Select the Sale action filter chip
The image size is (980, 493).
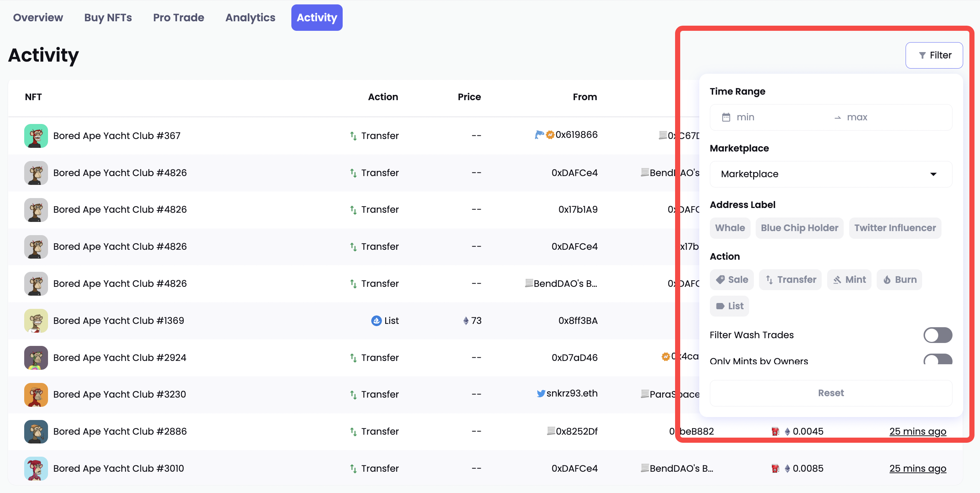tap(732, 280)
